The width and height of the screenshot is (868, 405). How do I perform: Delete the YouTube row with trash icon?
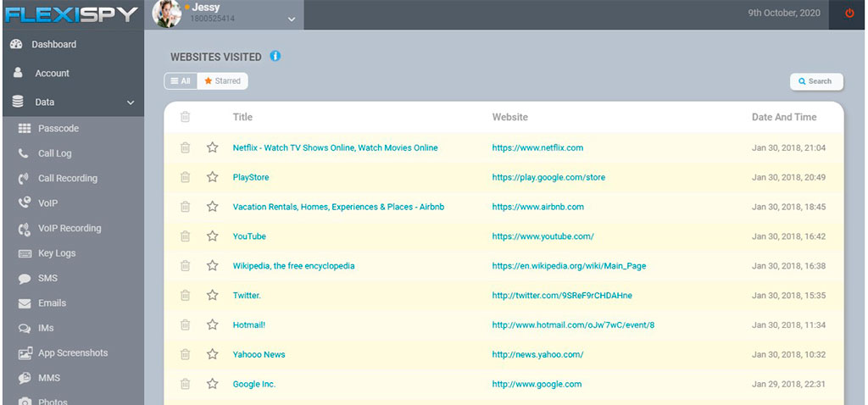pyautogui.click(x=186, y=236)
